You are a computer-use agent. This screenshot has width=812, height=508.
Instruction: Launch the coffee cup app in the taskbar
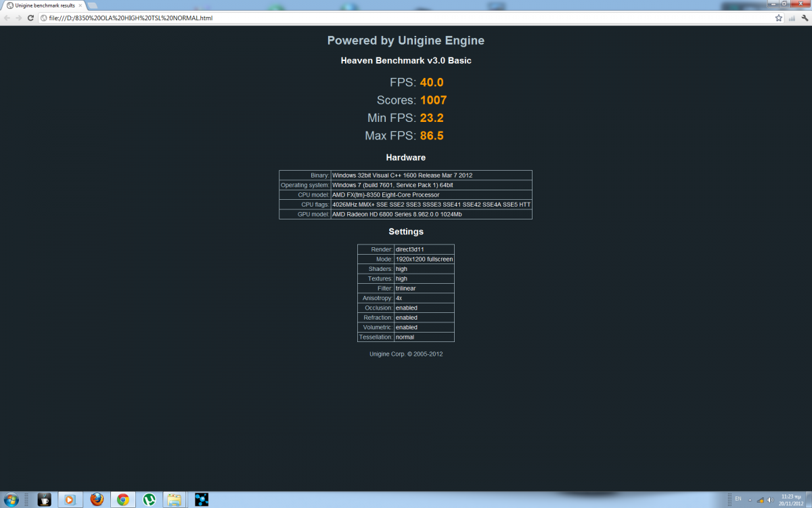click(45, 500)
